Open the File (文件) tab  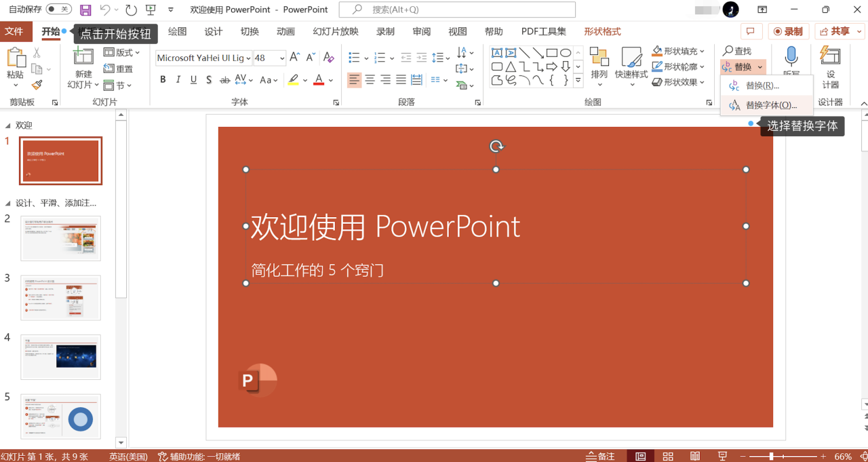15,31
